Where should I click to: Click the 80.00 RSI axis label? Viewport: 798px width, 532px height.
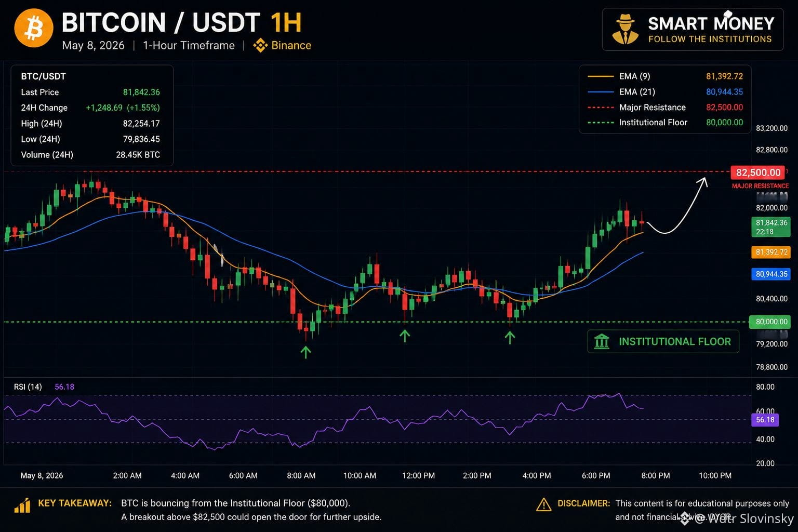765,387
